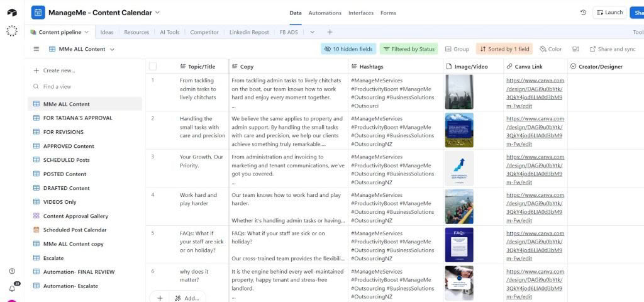644x302 pixels.
Task: Open the blue arrow growth image thumbnail
Action: (459, 169)
